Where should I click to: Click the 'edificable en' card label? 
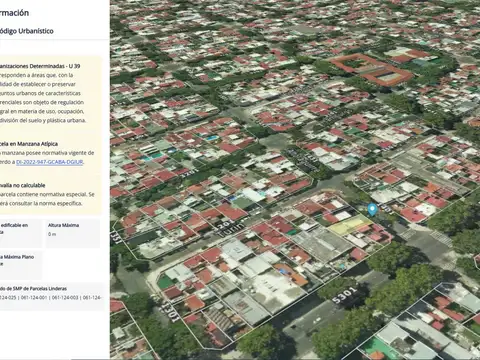(14, 225)
